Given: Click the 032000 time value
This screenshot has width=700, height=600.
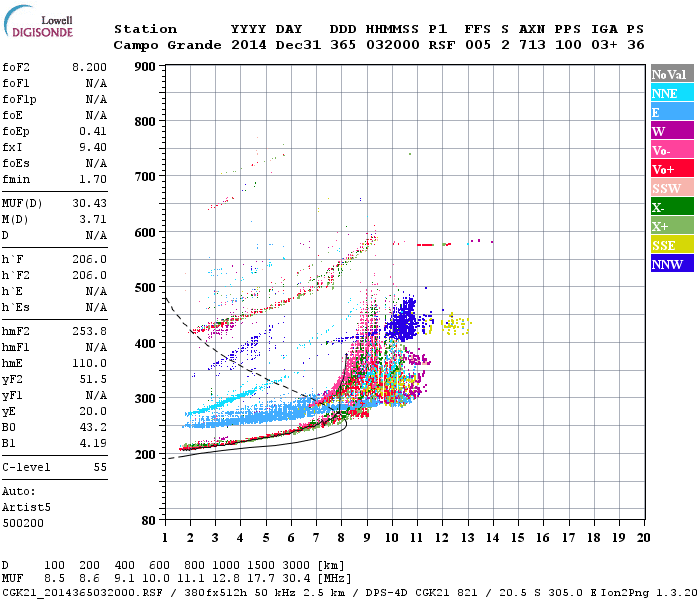Looking at the screenshot, I should (x=392, y=45).
